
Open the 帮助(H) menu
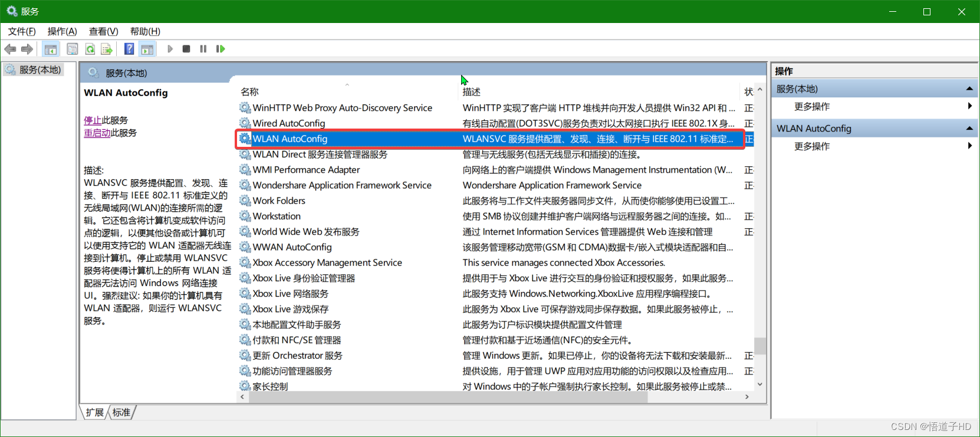click(x=145, y=31)
